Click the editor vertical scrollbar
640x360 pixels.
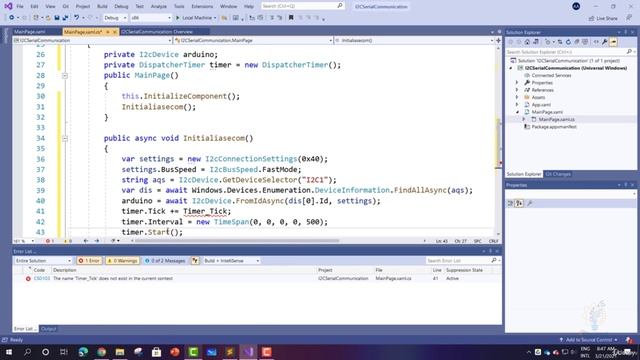coord(498,141)
